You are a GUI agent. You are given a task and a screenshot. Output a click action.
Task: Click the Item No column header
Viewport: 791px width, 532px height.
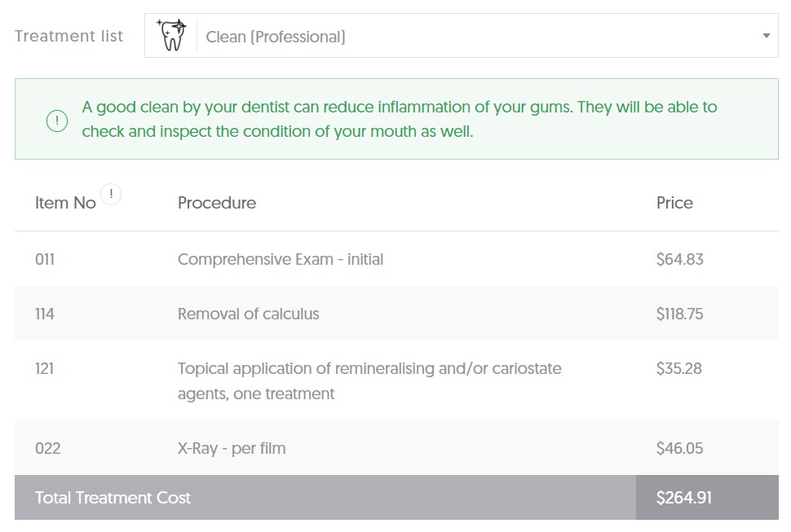coord(65,203)
